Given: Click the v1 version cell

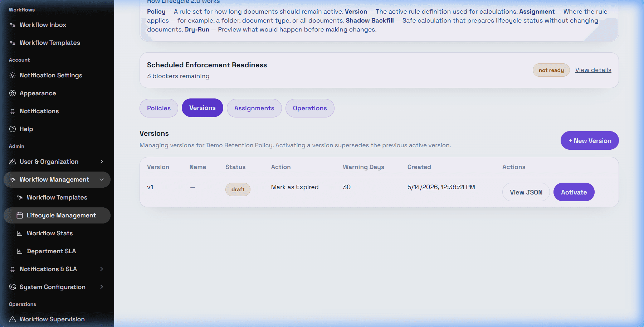Looking at the screenshot, I should (x=150, y=187).
